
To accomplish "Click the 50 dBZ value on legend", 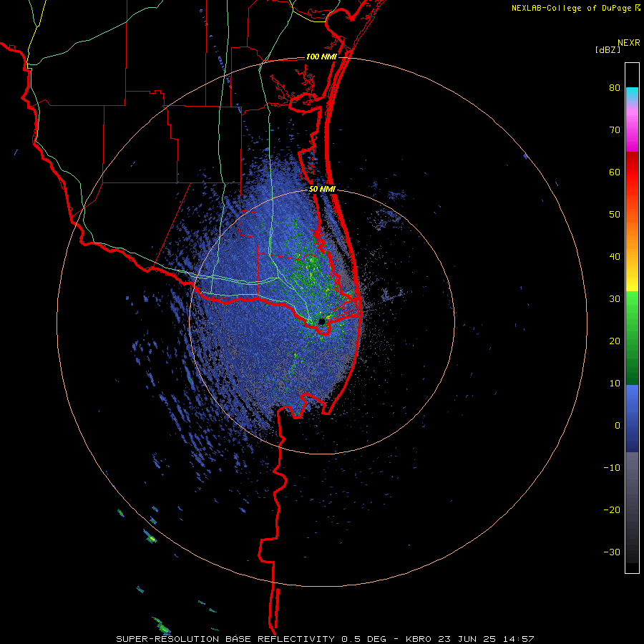I will pos(615,215).
